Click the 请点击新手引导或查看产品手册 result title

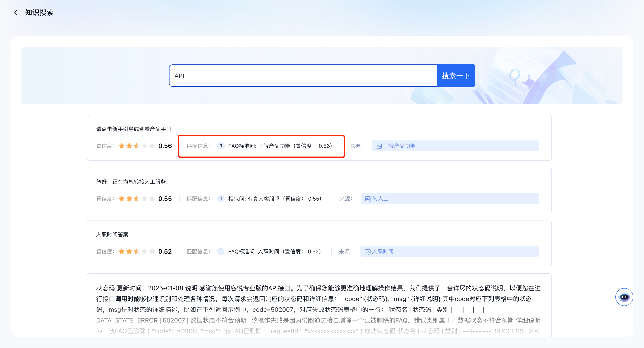pos(133,129)
